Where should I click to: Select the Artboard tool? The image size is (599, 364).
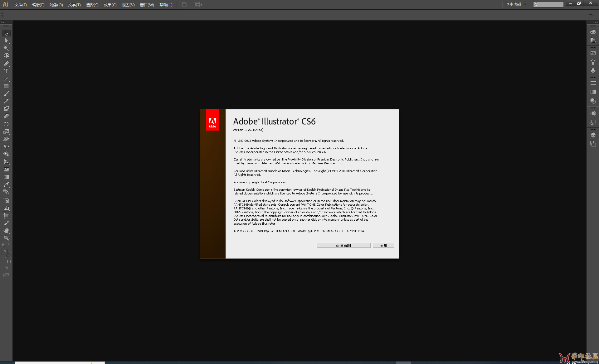pyautogui.click(x=6, y=216)
